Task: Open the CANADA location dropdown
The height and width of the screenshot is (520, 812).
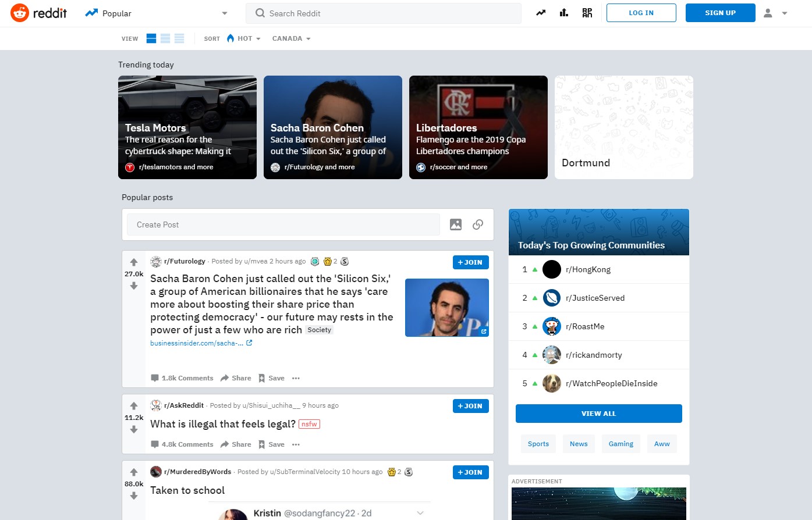Action: pyautogui.click(x=292, y=38)
